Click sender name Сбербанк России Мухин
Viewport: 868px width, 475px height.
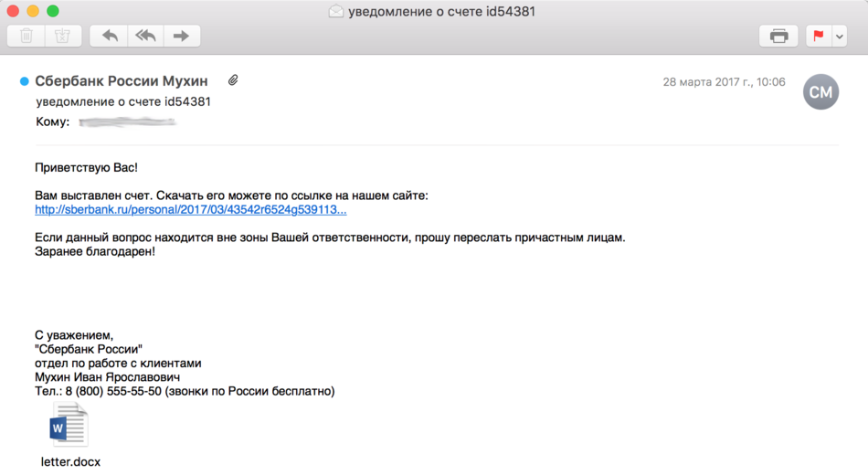[122, 80]
